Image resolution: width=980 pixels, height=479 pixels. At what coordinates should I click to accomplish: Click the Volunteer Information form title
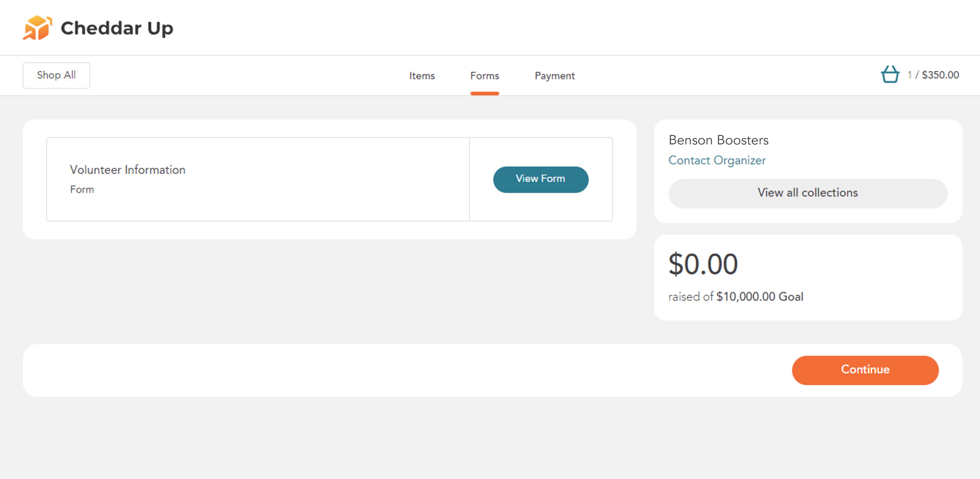point(128,170)
